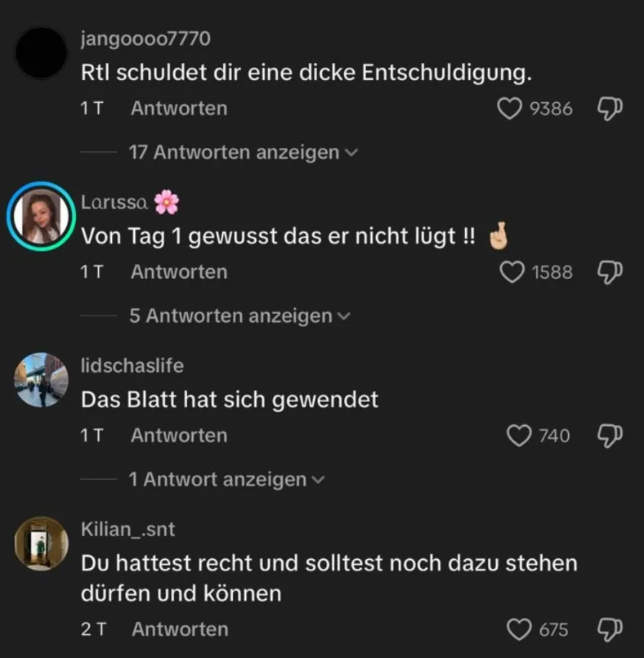Reply to Larissa's comment via Antworten
The image size is (644, 658).
179,272
